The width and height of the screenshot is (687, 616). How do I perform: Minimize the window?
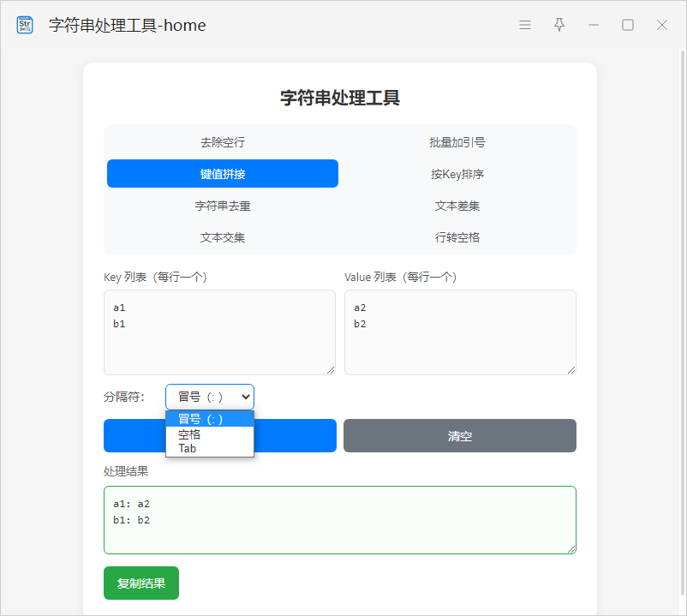pos(594,25)
